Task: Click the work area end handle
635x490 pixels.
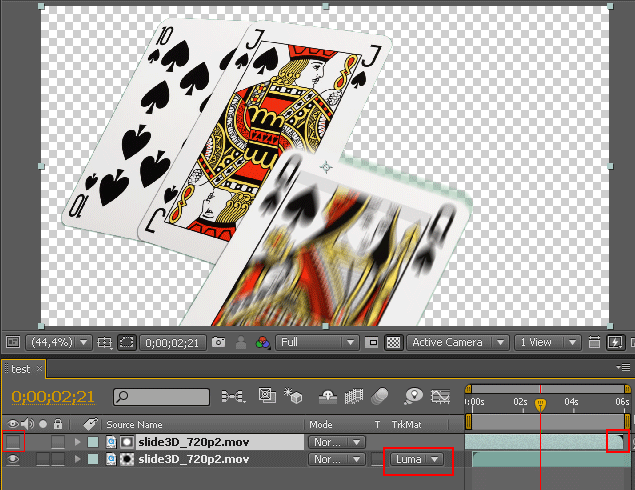Action: tap(627, 422)
